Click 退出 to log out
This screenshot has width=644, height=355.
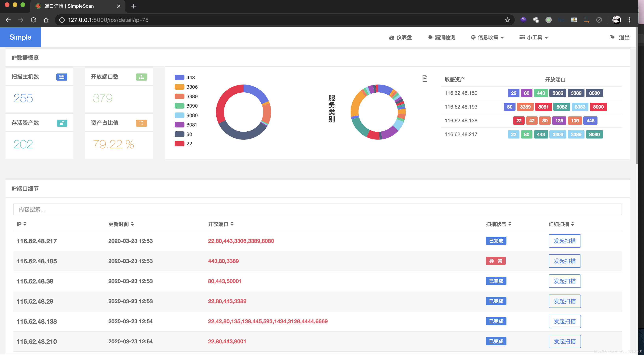click(620, 37)
